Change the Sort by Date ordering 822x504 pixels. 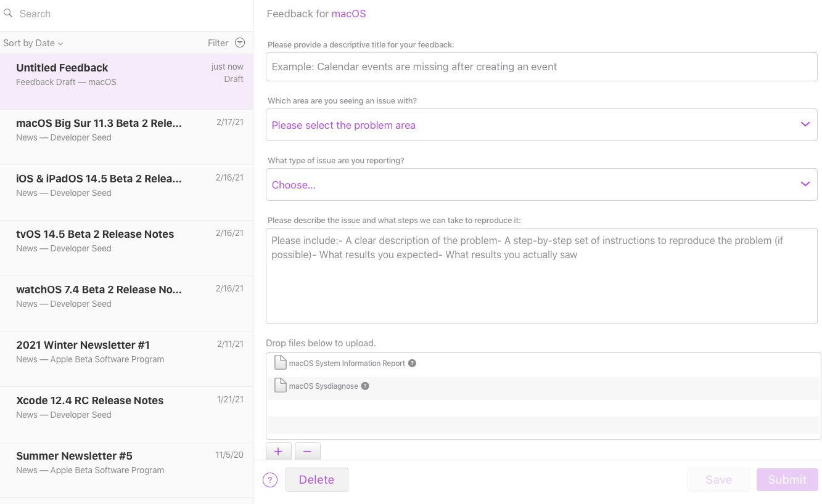(33, 43)
